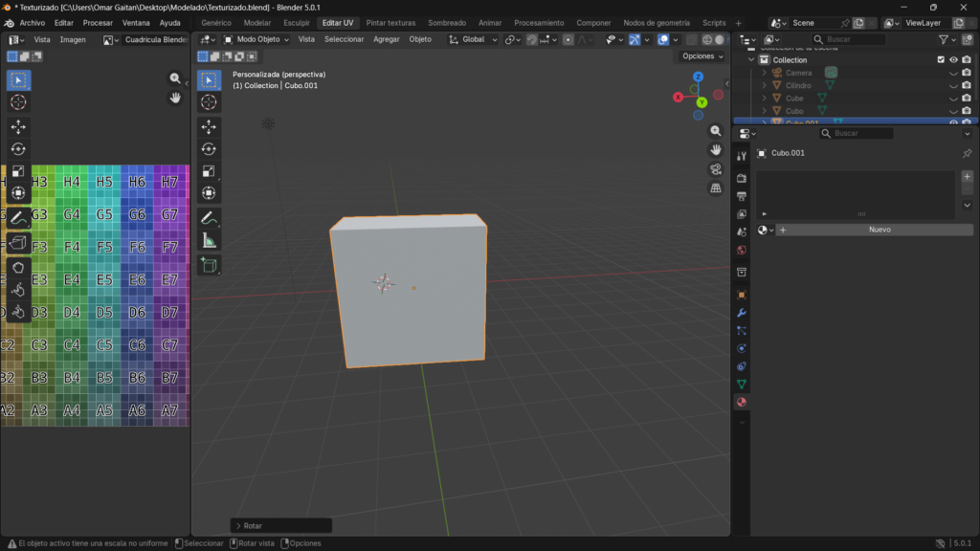Activate the Measure tool in 3D viewport

209,240
